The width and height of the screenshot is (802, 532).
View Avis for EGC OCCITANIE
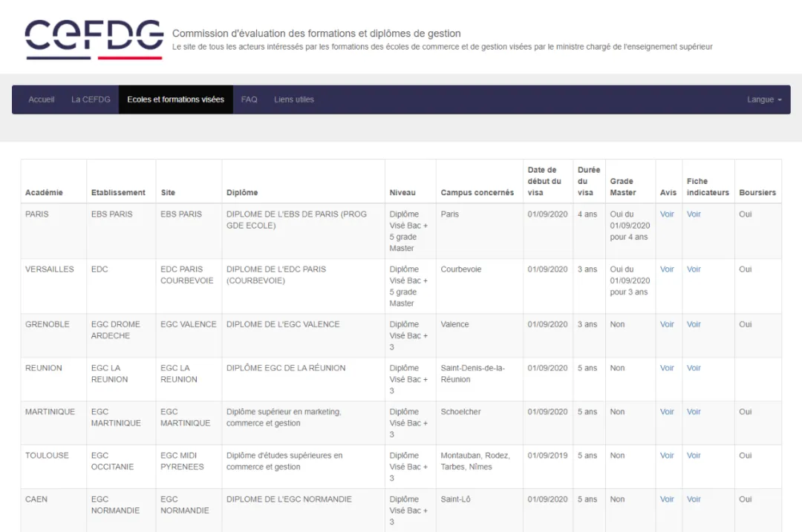pos(666,456)
